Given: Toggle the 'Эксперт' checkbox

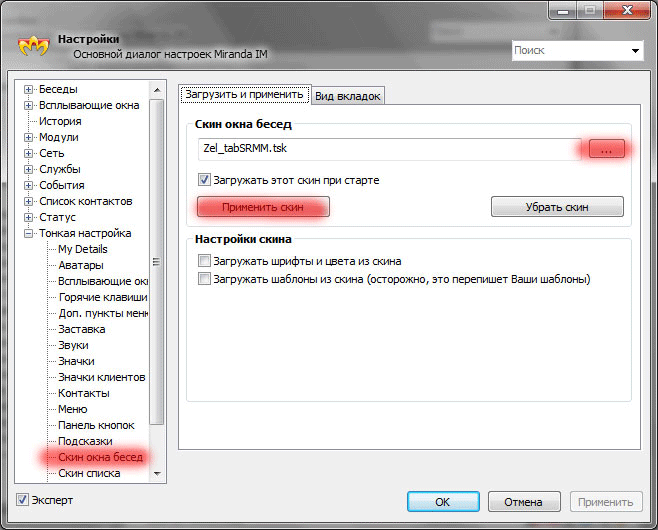Looking at the screenshot, I should 22,500.
